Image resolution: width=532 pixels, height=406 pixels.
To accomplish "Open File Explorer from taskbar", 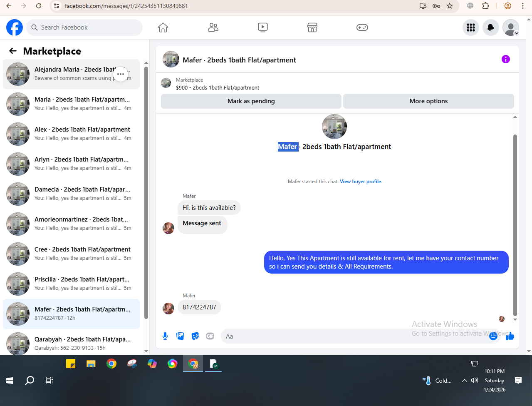I will [91, 364].
